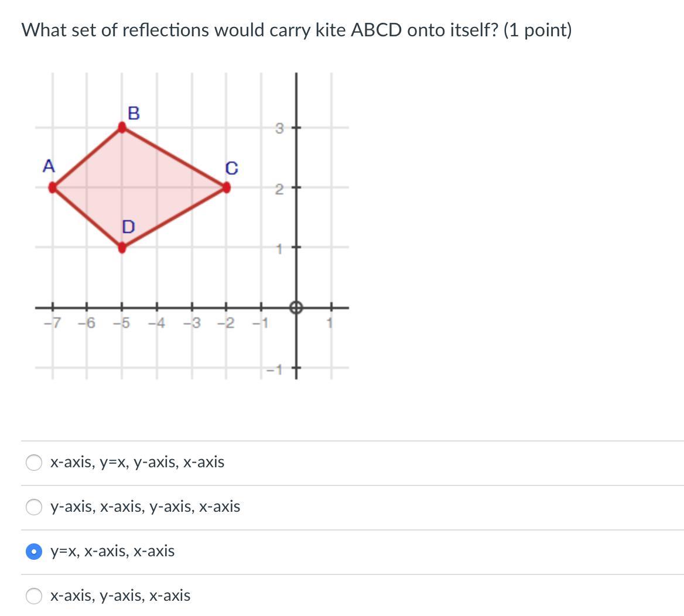684x616 pixels.
Task: Click the origin marker on the graph
Action: [x=296, y=307]
